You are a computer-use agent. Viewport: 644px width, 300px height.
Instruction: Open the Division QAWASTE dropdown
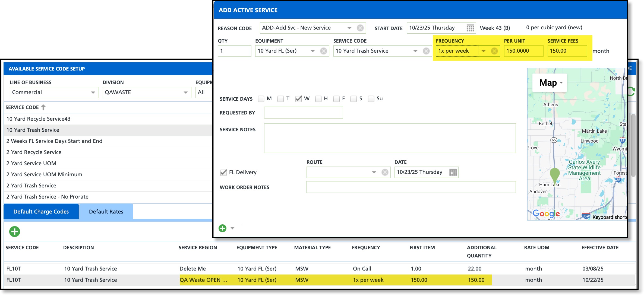coord(186,92)
